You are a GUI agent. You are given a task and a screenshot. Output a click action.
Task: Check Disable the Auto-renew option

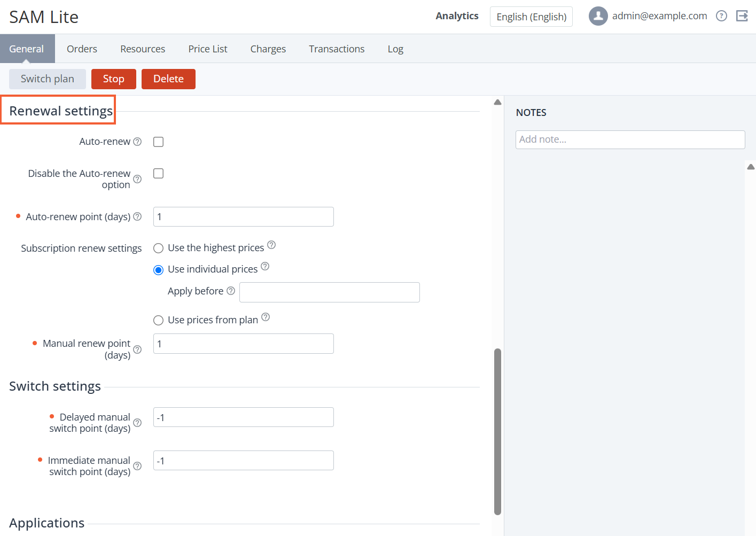(x=159, y=174)
